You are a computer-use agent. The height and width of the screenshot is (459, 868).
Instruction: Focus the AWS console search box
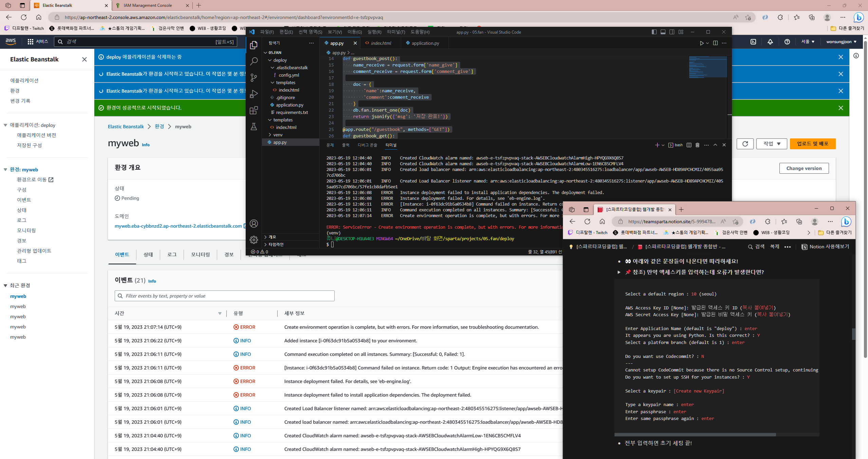[145, 42]
